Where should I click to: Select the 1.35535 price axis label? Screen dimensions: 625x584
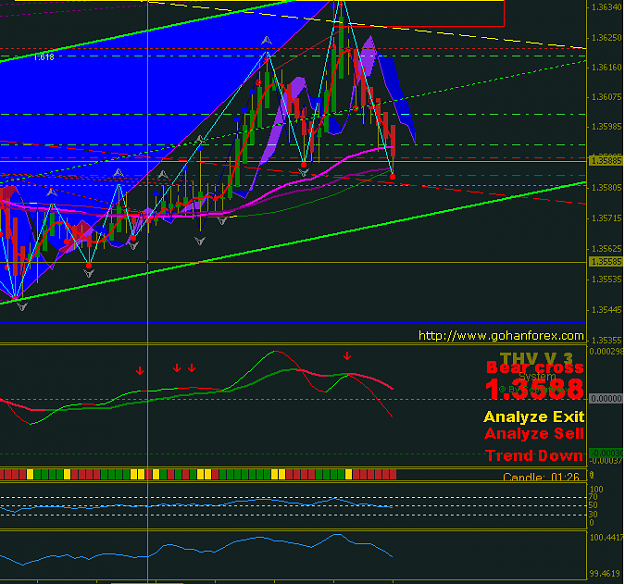coord(606,279)
